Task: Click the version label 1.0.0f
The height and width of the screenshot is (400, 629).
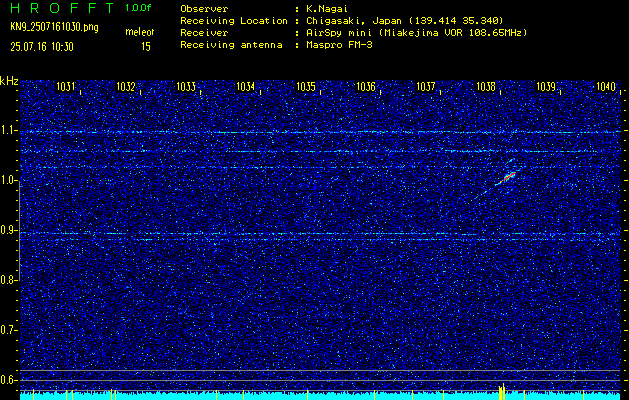Action: (138, 8)
